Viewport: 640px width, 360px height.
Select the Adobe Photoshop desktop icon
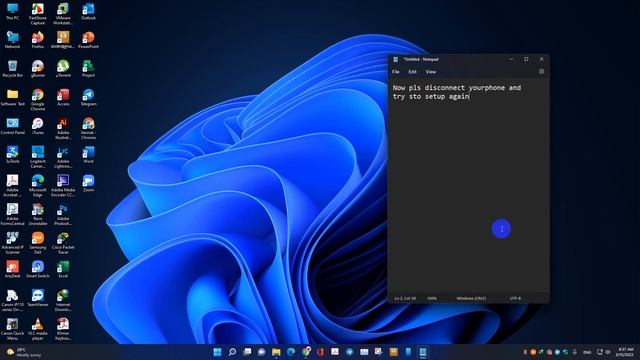(x=63, y=214)
